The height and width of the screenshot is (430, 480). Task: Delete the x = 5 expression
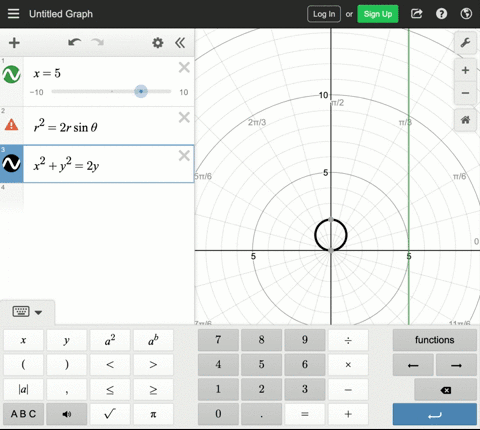[x=184, y=67]
